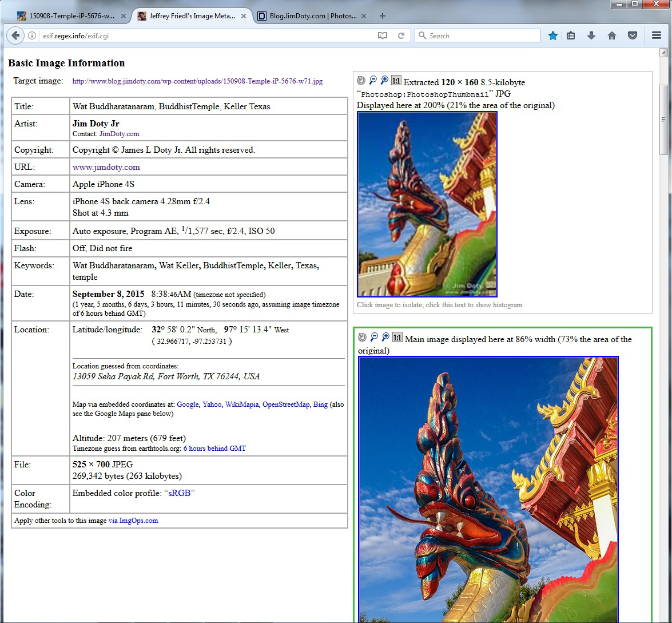
Task: Click the address "13059 Seha Payak Rd"
Action: click(x=113, y=376)
